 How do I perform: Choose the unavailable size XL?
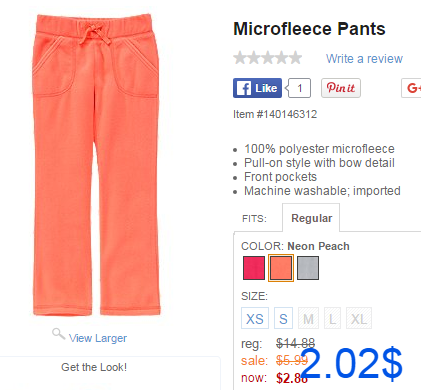359,318
